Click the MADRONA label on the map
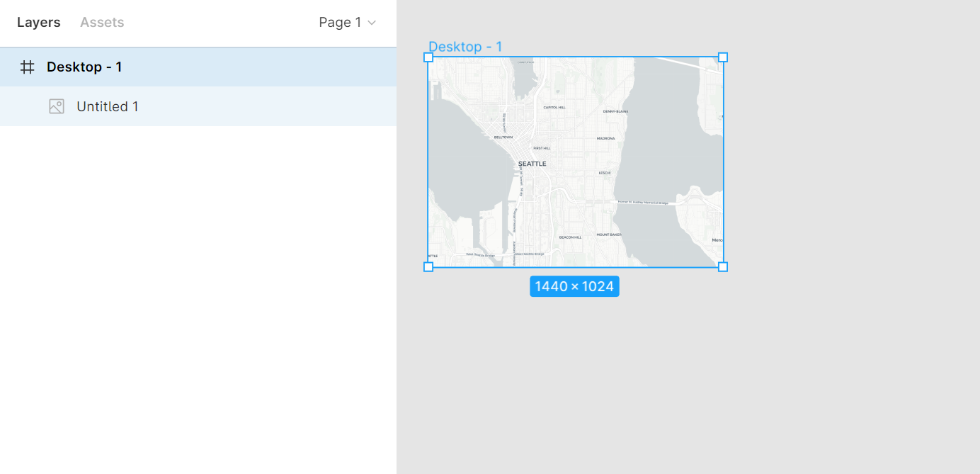Viewport: 980px width, 474px height. point(605,139)
